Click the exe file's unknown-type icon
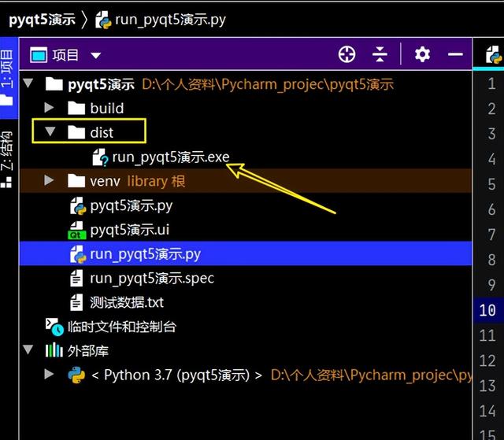This screenshot has width=504, height=440. click(100, 157)
